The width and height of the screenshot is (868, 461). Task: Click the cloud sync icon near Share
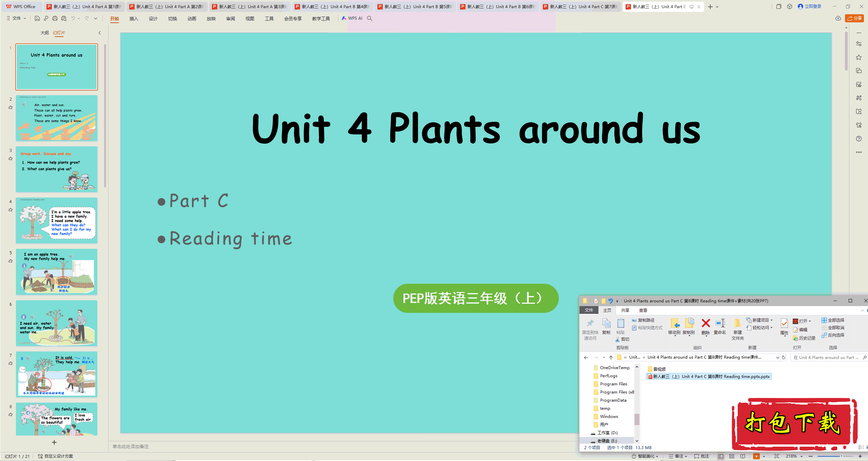click(x=838, y=18)
